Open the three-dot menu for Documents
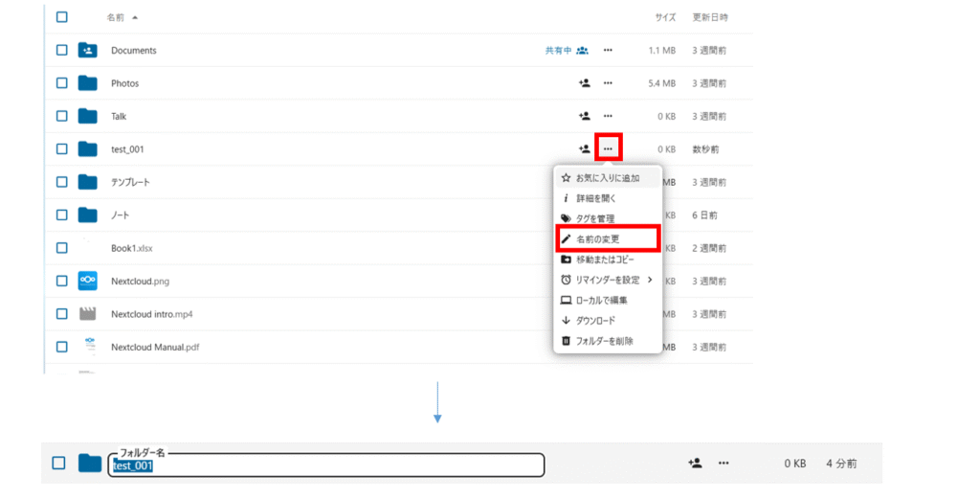This screenshot has height=498, width=980. pyautogui.click(x=608, y=51)
